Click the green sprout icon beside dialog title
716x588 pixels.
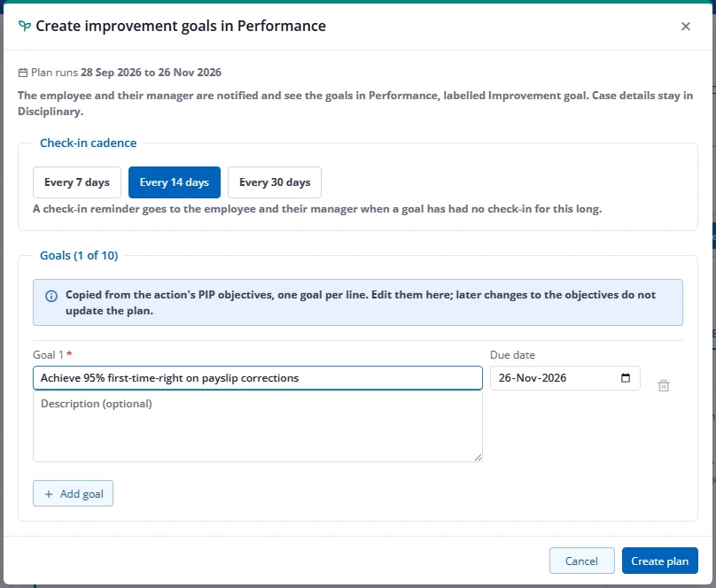click(25, 26)
